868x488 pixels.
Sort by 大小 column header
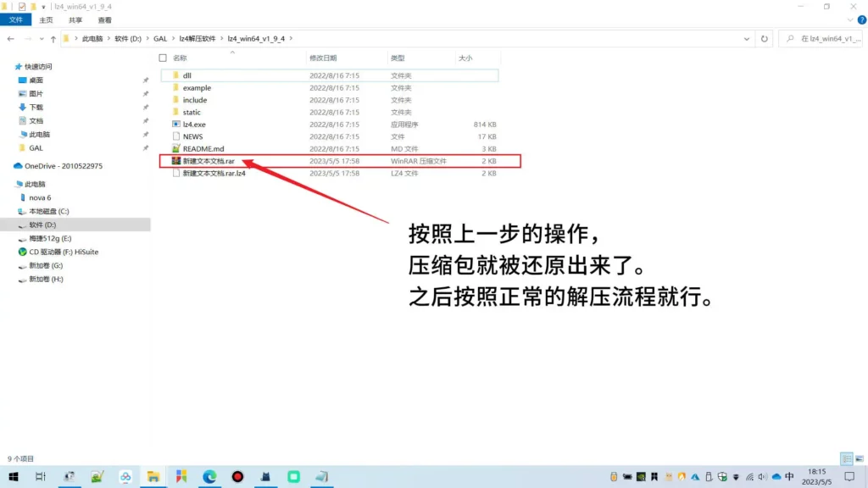coord(465,58)
